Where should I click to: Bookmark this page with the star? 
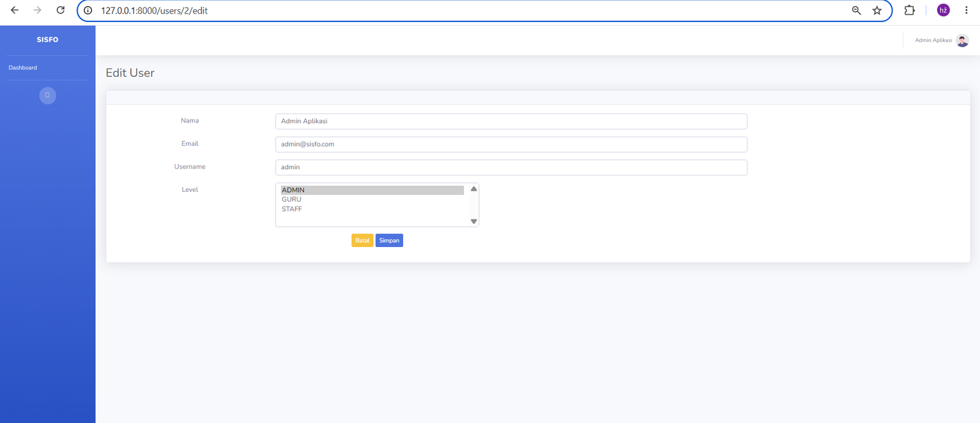pyautogui.click(x=877, y=10)
